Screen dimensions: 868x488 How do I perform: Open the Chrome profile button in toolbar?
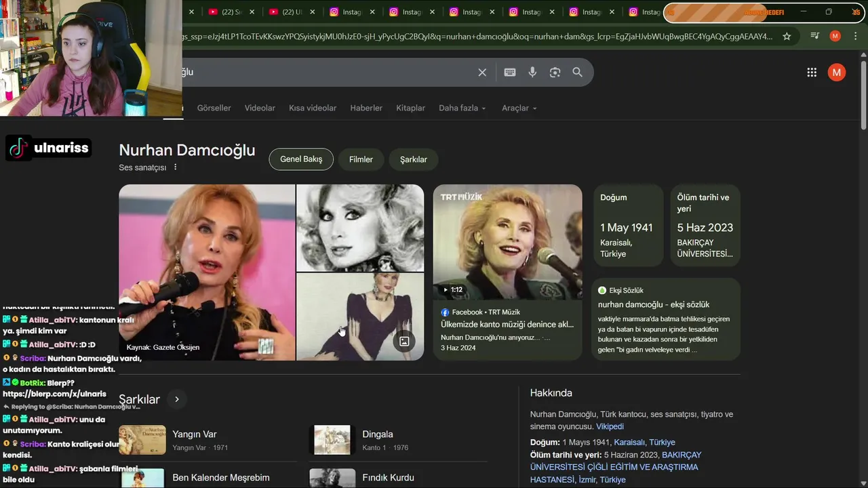pyautogui.click(x=835, y=36)
